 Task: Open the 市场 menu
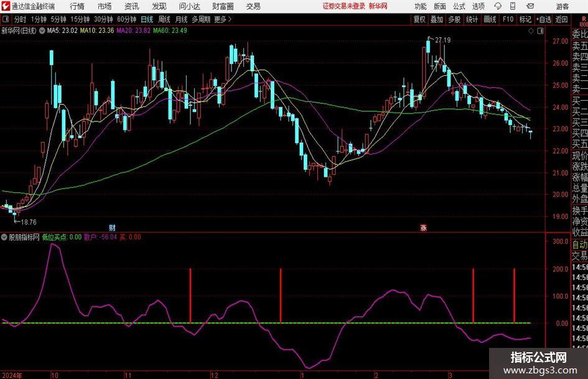[x=105, y=6]
